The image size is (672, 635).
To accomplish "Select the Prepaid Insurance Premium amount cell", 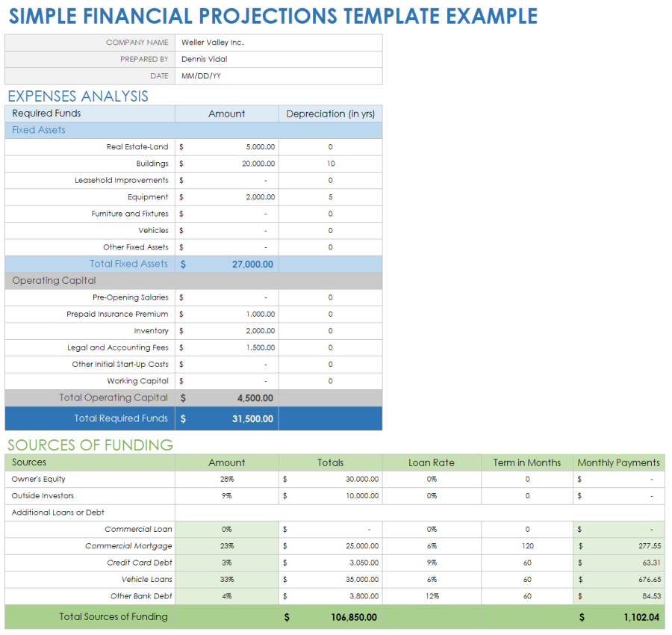I will click(x=260, y=315).
